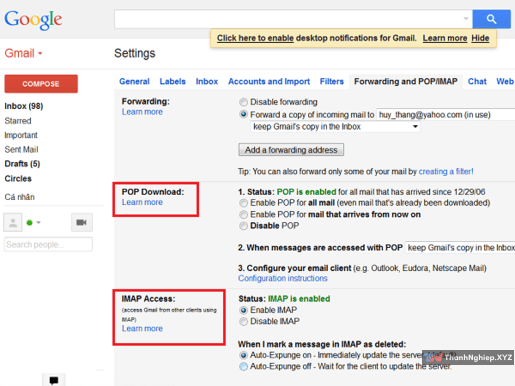Click the chat profile avatar icon
Screen dimensions: 515x386
13,222
